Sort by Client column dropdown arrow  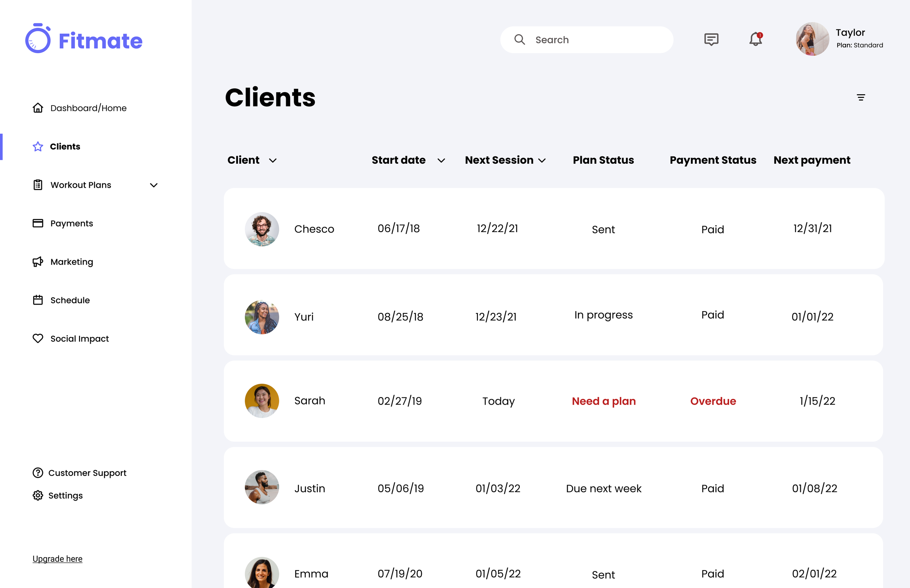pyautogui.click(x=273, y=161)
